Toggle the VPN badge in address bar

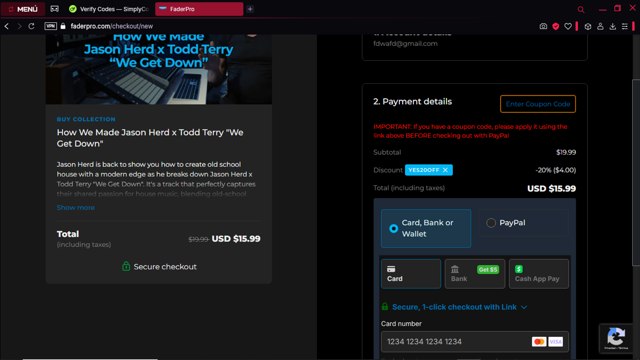[x=50, y=26]
